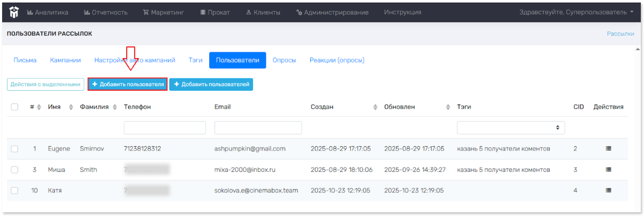Screen dimensions: 644x216
Task: Click the app logo icon in top-left
Action: [x=13, y=12]
